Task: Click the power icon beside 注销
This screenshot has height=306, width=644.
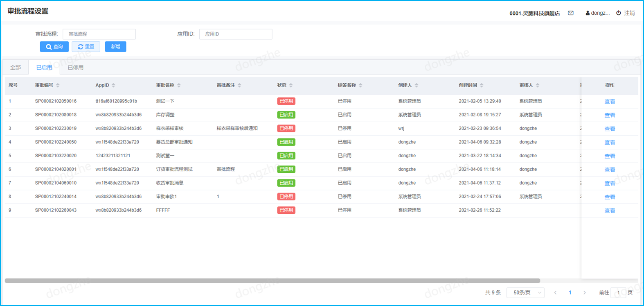Action: coord(619,13)
